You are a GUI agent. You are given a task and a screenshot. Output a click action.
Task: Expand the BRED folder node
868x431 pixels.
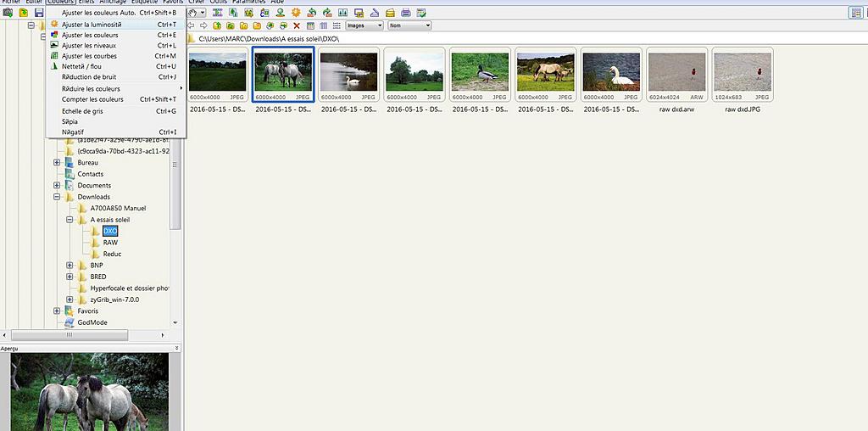coord(70,277)
